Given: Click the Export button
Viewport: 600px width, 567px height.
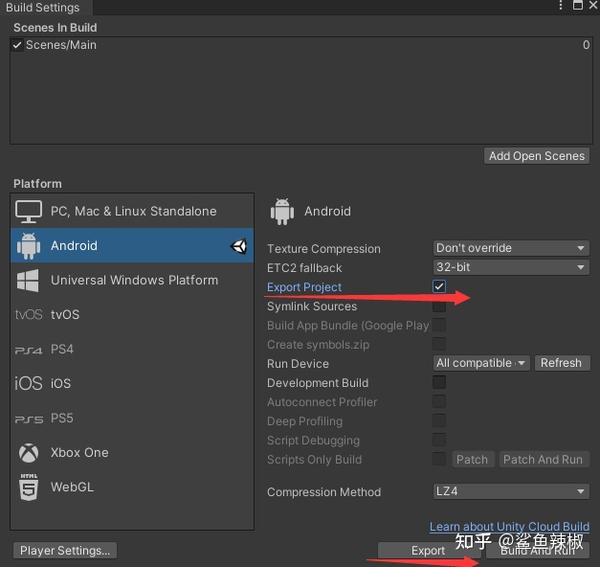Looking at the screenshot, I should [x=429, y=551].
